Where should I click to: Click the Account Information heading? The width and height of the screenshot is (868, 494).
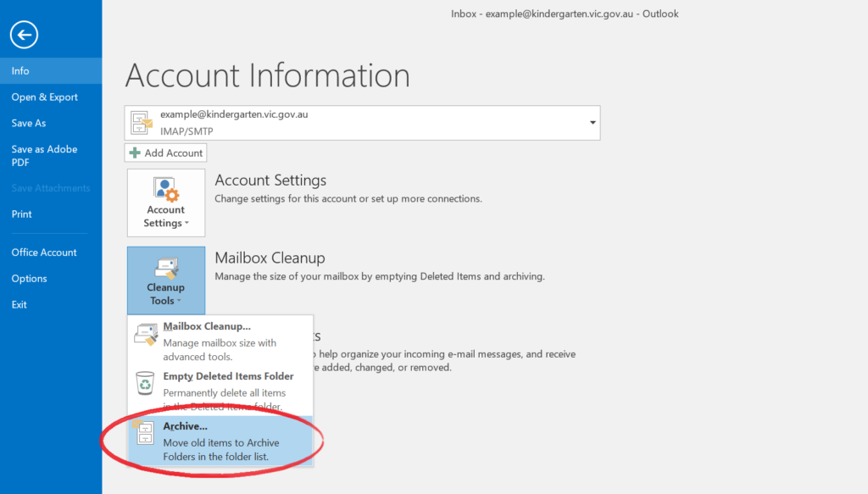click(267, 75)
